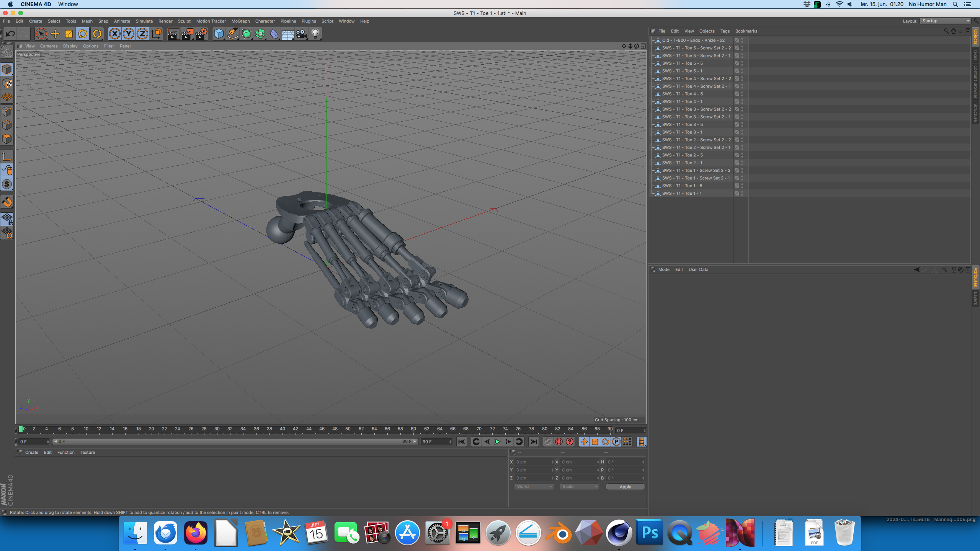The width and height of the screenshot is (980, 551).
Task: Open the Motion System film strip icon
Action: pyautogui.click(x=642, y=442)
